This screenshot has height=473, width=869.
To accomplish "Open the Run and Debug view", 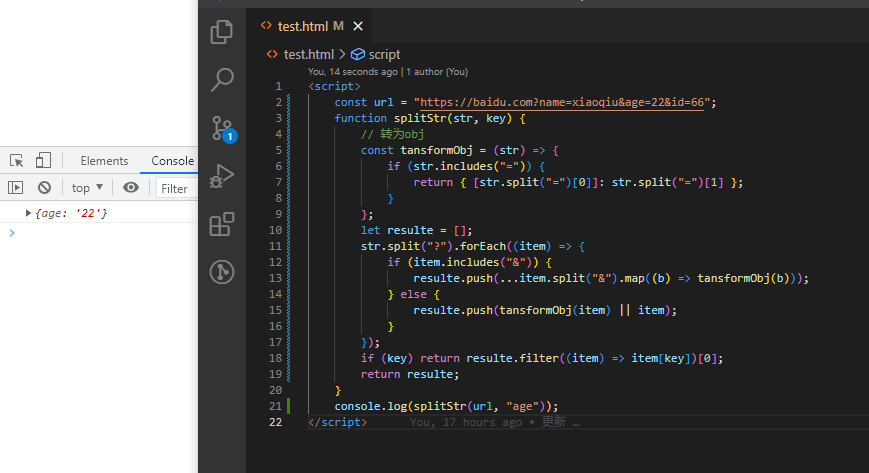I will click(222, 176).
